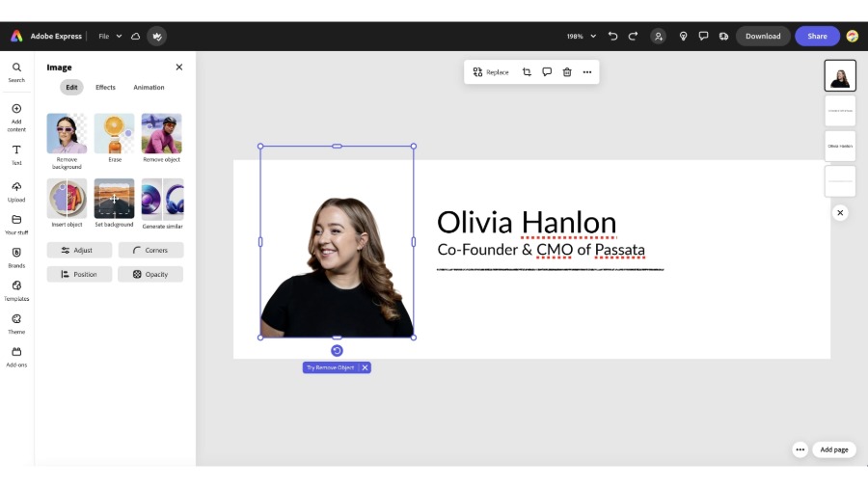Choose the Generate similar tool
Viewport: 868px width, 488px height.
[x=162, y=203]
